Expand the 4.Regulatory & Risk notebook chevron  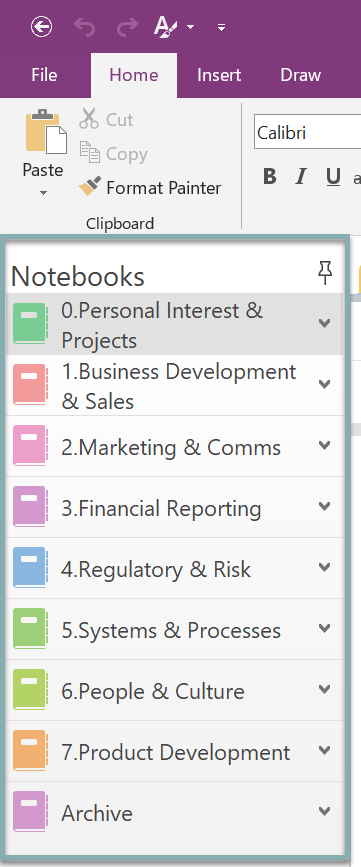coord(325,567)
